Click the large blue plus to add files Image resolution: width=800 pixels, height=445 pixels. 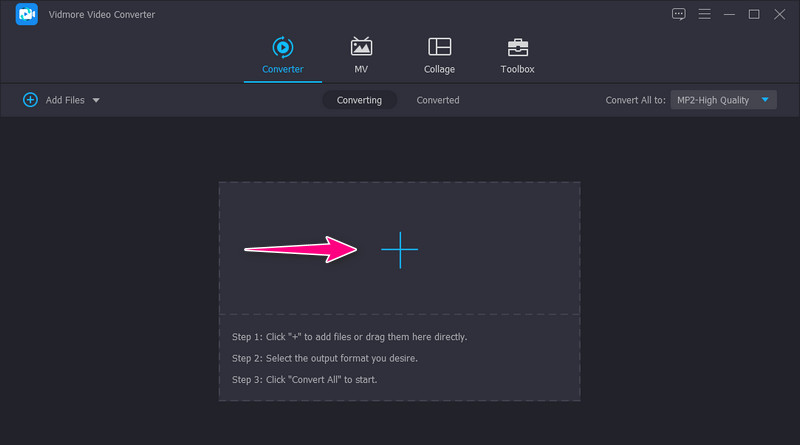pos(399,250)
